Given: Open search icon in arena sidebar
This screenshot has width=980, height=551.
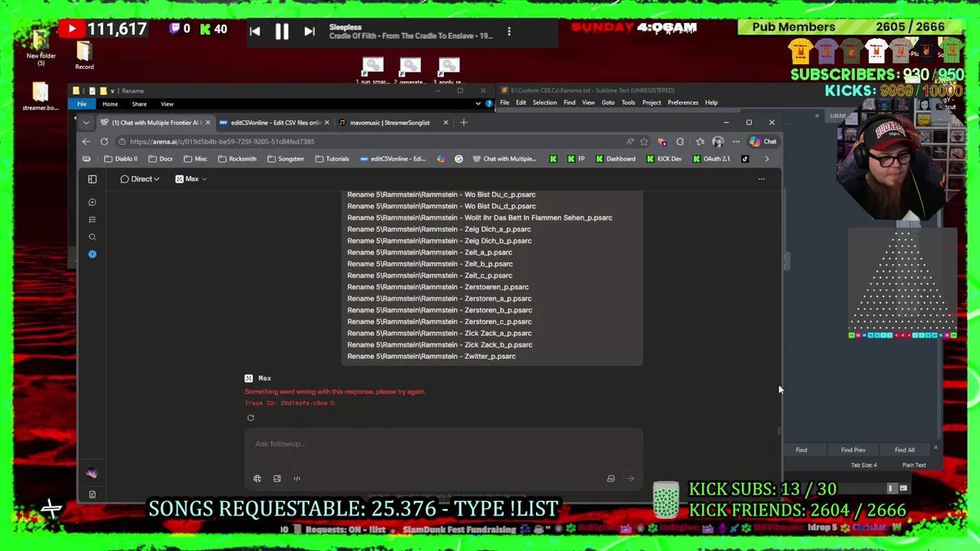Looking at the screenshot, I should (92, 237).
